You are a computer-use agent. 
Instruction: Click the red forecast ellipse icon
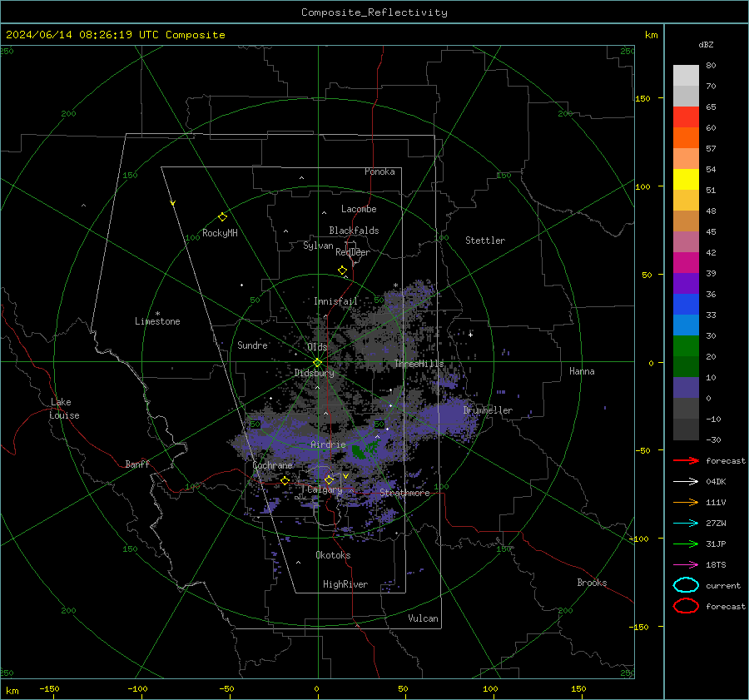pyautogui.click(x=686, y=606)
